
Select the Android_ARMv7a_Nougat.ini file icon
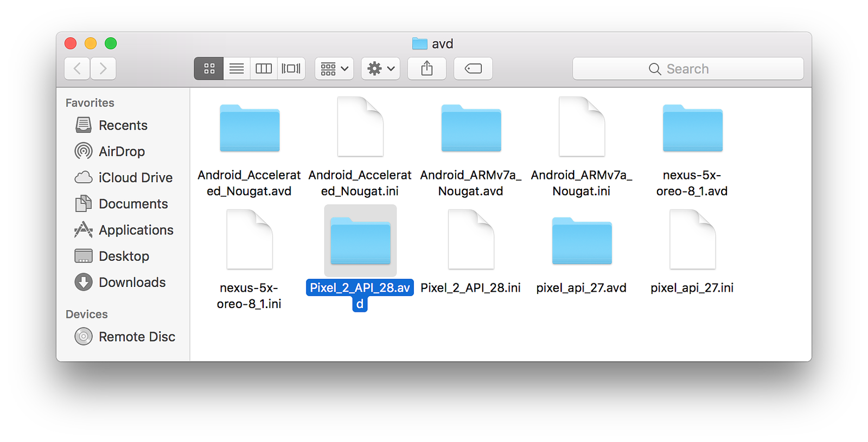tap(582, 126)
